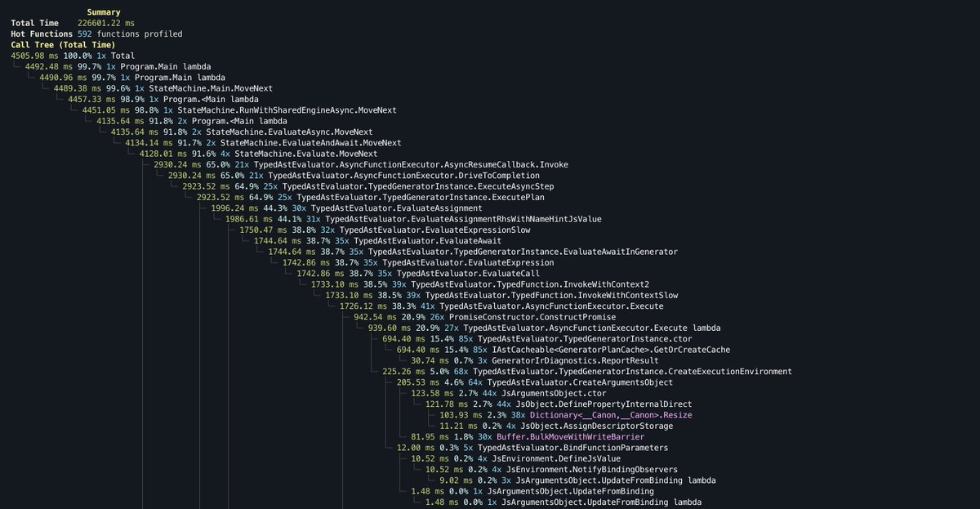This screenshot has height=509, width=980.
Task: Select the CreateExecutionEnvironment row
Action: [587, 370]
